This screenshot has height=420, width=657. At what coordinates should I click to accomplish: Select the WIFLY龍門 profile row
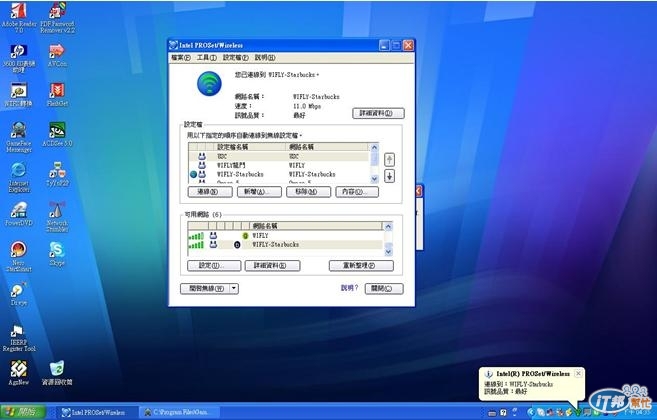click(279, 165)
